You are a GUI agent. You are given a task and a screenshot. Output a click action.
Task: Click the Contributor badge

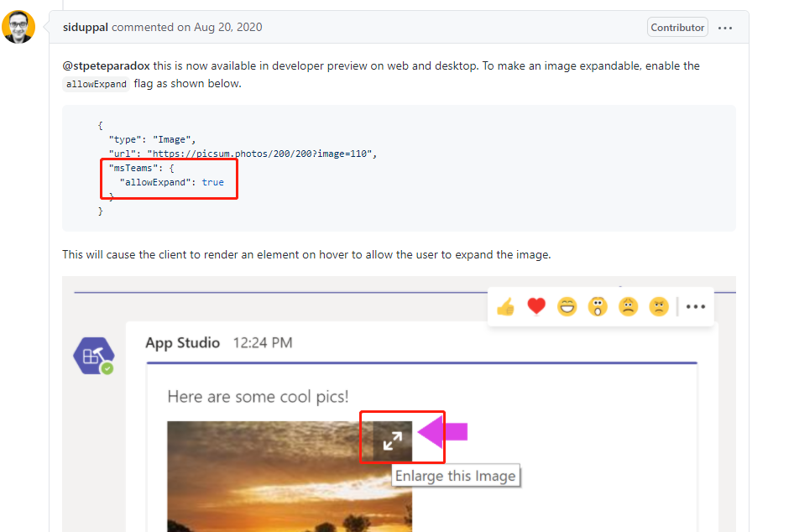676,26
